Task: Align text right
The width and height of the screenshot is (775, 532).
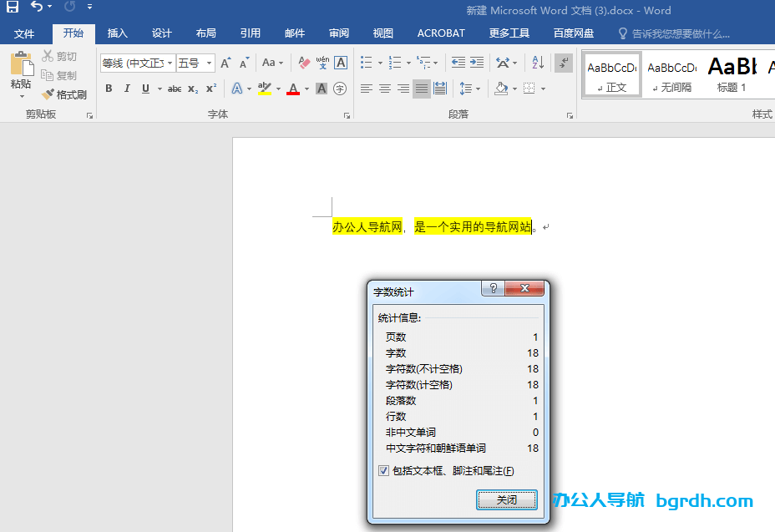Action: coord(403,89)
